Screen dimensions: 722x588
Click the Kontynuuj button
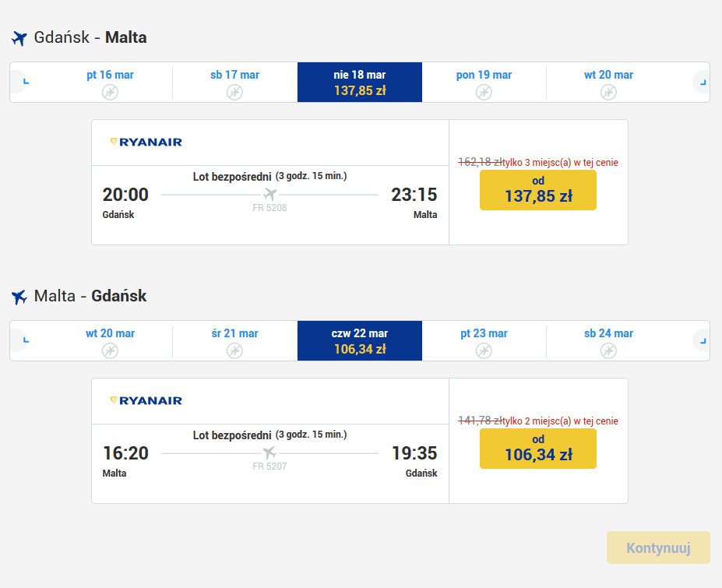tap(658, 548)
